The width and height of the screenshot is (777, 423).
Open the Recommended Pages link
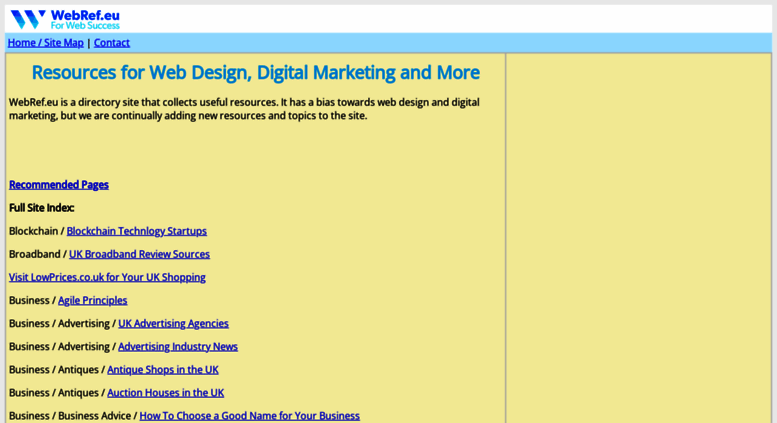point(58,185)
